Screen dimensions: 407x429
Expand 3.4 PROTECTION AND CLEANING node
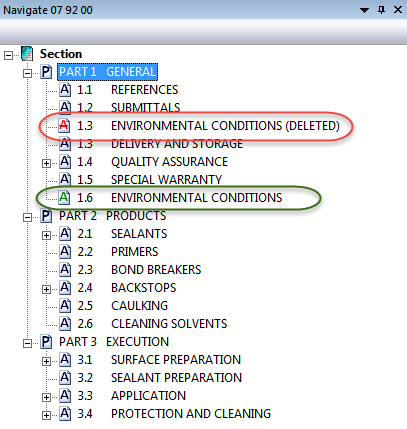pos(46,415)
